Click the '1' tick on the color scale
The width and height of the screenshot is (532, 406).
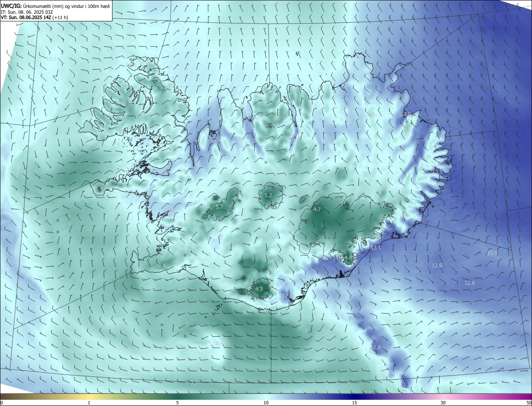[x=89, y=403]
